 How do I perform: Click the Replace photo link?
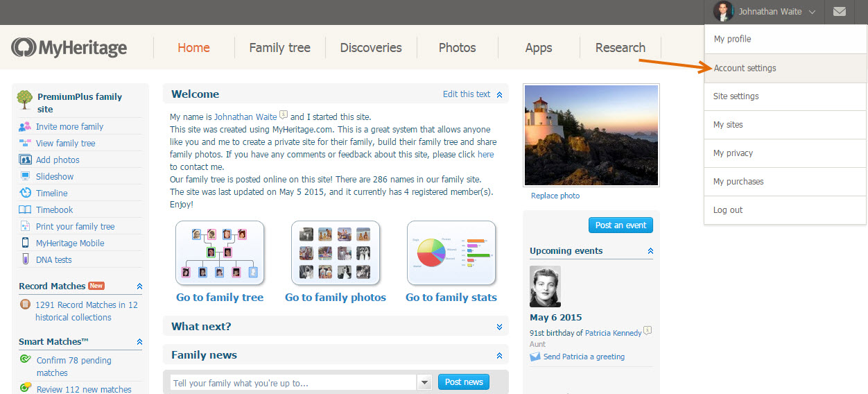[x=555, y=196]
